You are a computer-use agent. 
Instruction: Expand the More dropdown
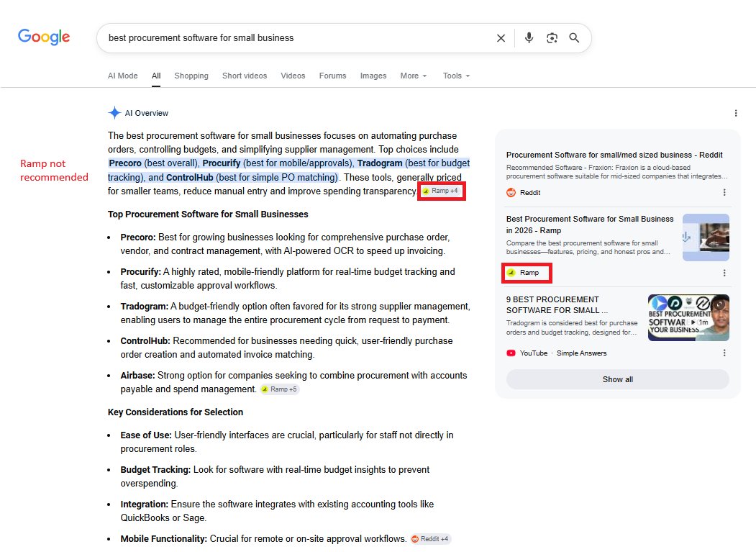[413, 76]
